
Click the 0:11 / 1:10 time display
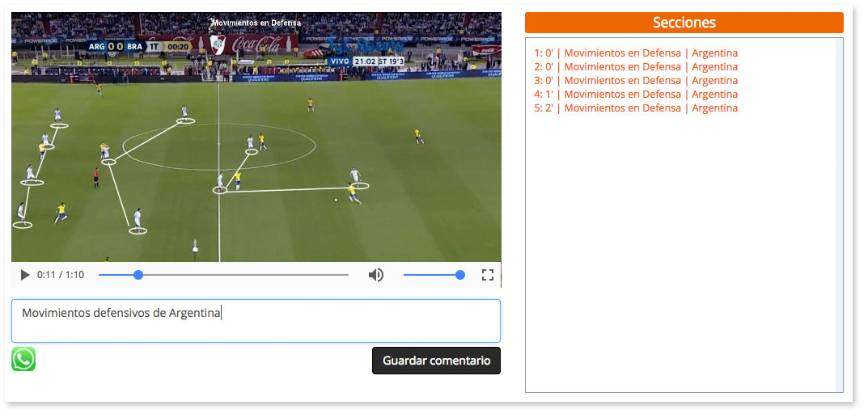tap(61, 275)
